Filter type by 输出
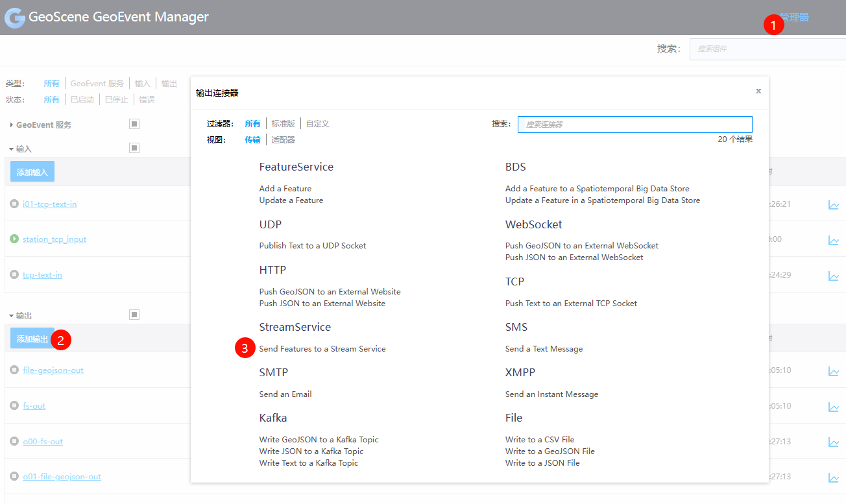Viewport: 846px width, 504px height. (169, 84)
